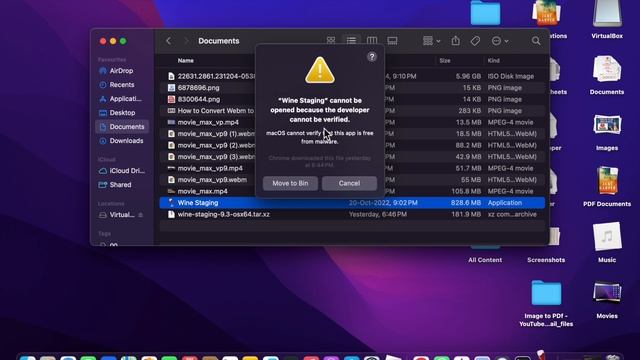The image size is (640, 360).
Task: Switch Finder to list view
Action: 351,41
